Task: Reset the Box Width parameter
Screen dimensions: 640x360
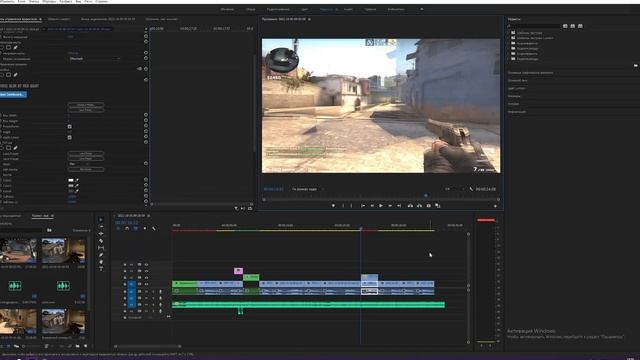Action: coord(146,116)
